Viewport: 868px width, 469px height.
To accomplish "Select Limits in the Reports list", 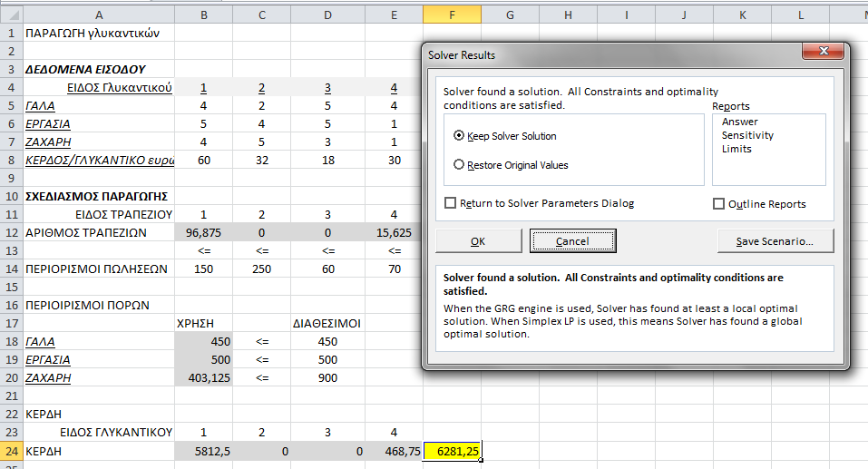I will 736,149.
